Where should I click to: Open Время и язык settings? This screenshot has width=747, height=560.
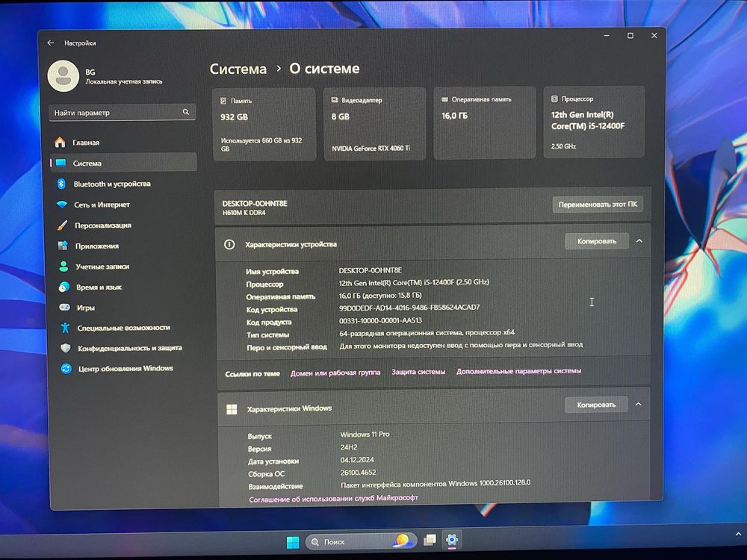coord(126,287)
